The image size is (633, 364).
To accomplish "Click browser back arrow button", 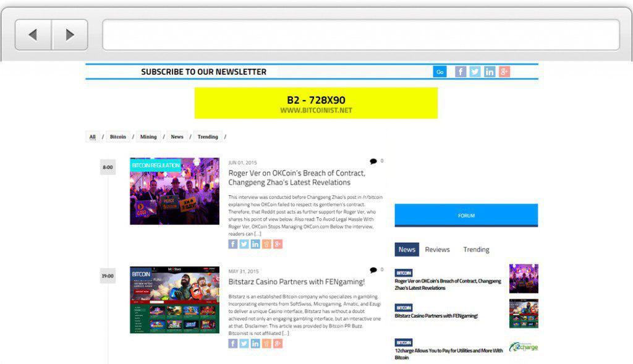I will [x=33, y=35].
